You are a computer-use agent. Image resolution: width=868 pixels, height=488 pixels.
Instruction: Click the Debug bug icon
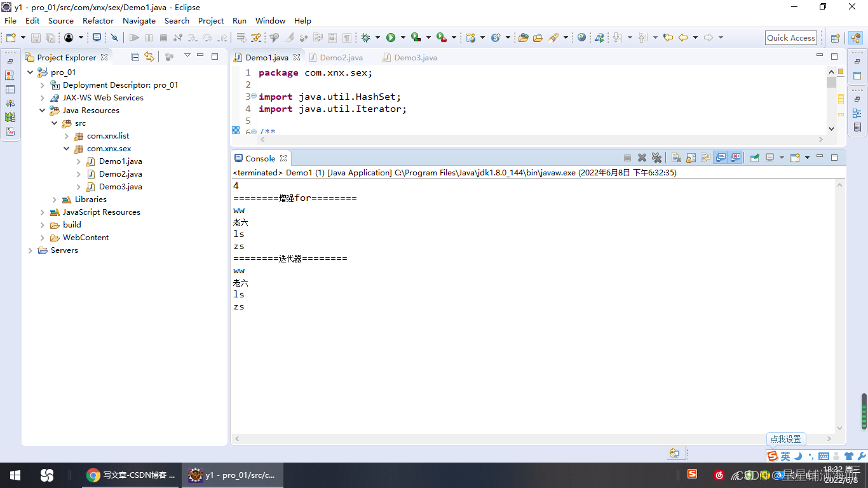[x=365, y=37]
